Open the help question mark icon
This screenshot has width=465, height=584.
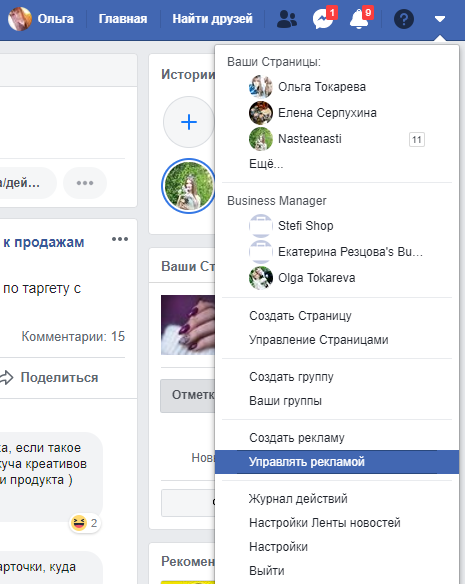pos(404,19)
